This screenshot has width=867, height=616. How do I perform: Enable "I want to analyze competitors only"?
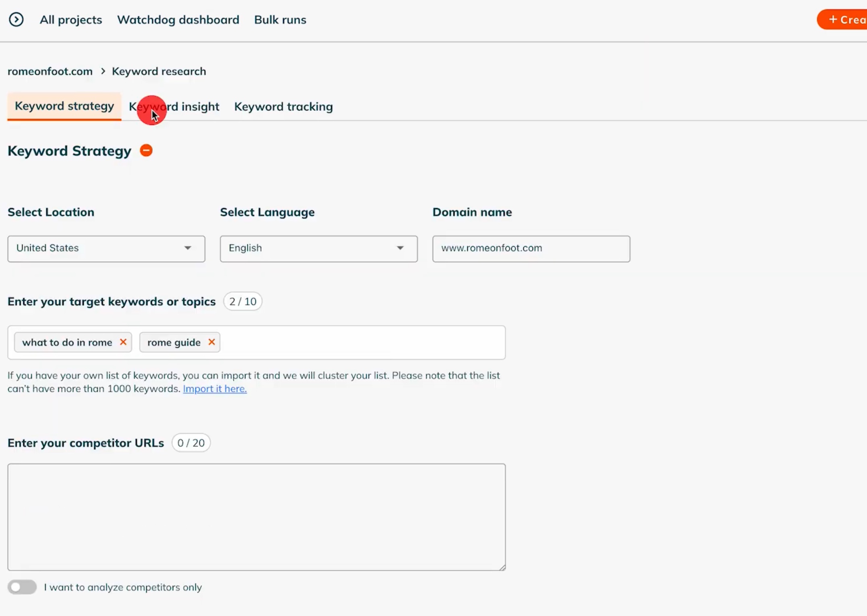(x=22, y=587)
